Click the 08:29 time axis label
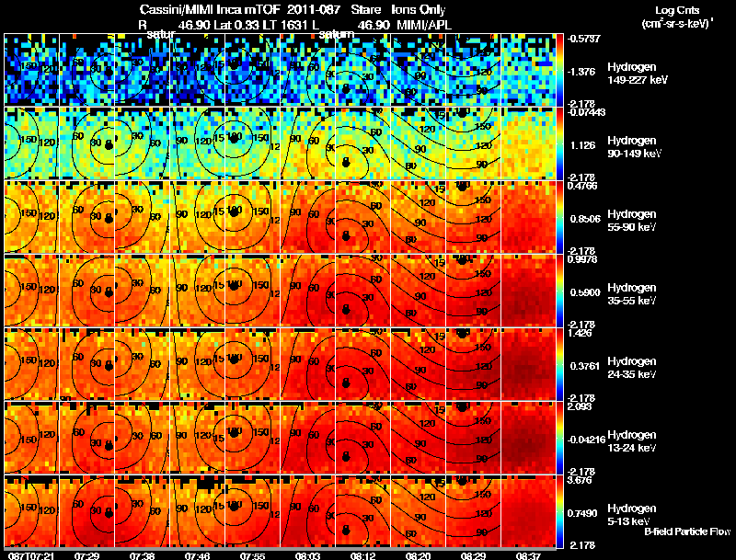This screenshot has width=736, height=560. pos(473,556)
